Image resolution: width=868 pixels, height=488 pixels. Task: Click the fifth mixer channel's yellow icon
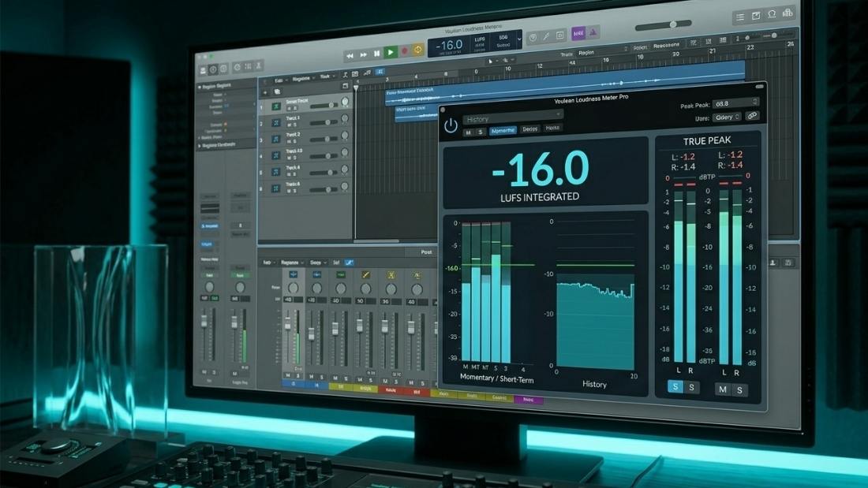[x=391, y=275]
